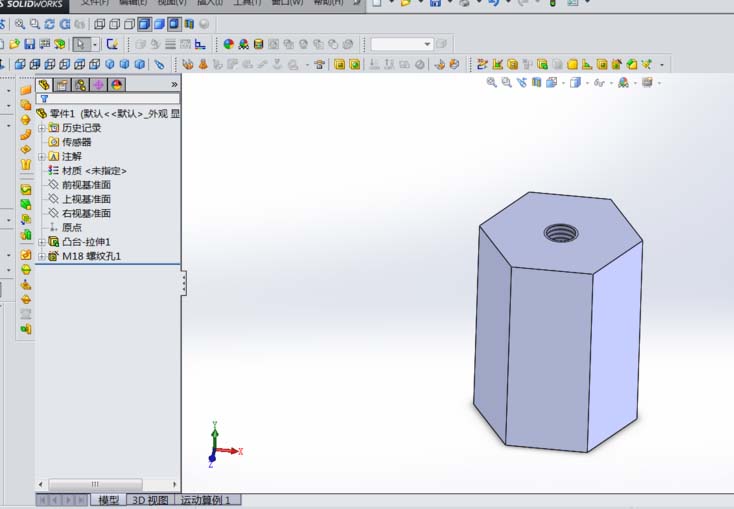Expand the 凸台-拉伸1 feature node
The height and width of the screenshot is (509, 734).
[x=41, y=242]
